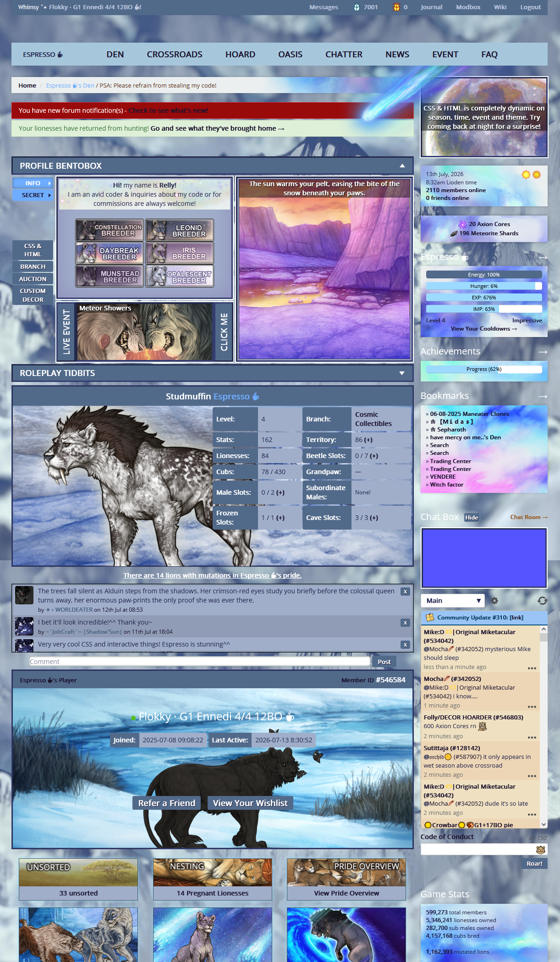Viewport: 560px width, 962px height.
Task: Delete ShadowSun's comment with the x button
Action: tap(405, 623)
